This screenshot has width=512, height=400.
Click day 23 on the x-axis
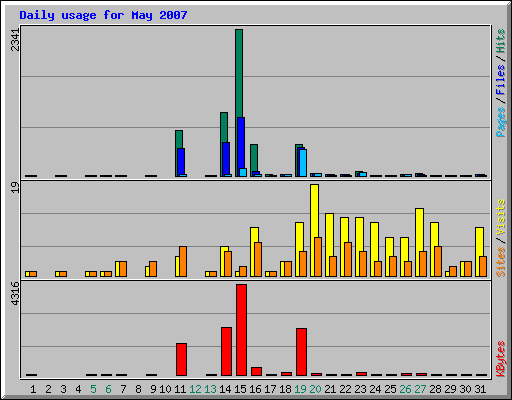coord(360,389)
